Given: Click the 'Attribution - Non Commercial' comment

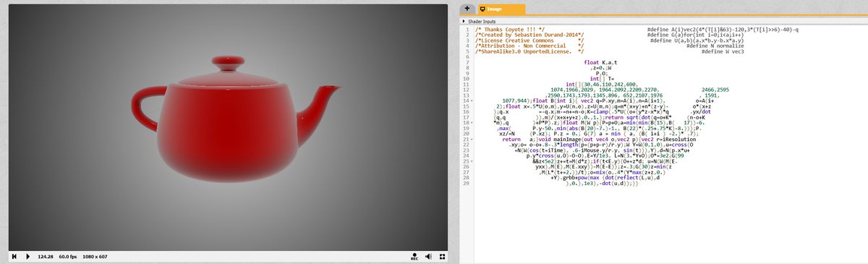Looking at the screenshot, I should 530,46.
